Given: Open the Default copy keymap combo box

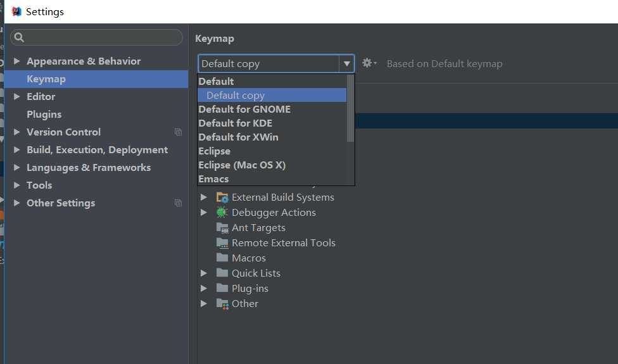Looking at the screenshot, I should tap(276, 63).
